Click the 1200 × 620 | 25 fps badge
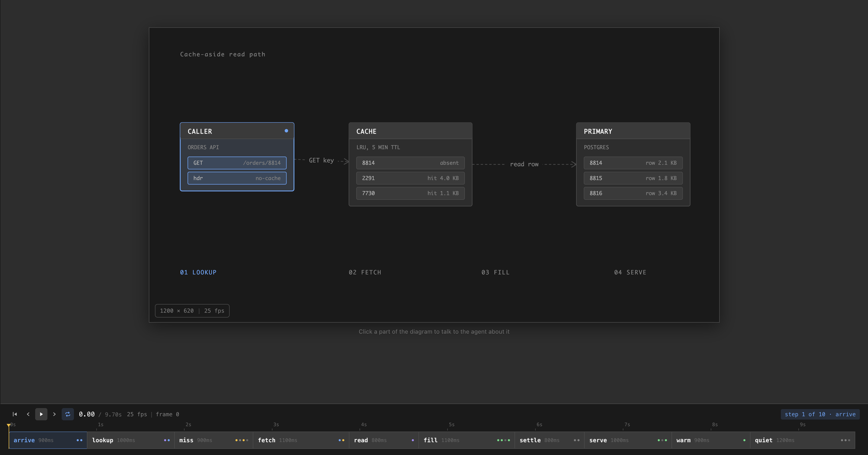 coord(192,311)
